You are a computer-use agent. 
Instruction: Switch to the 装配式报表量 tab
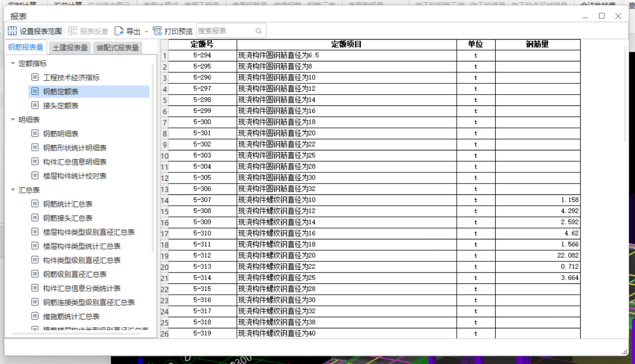click(117, 48)
